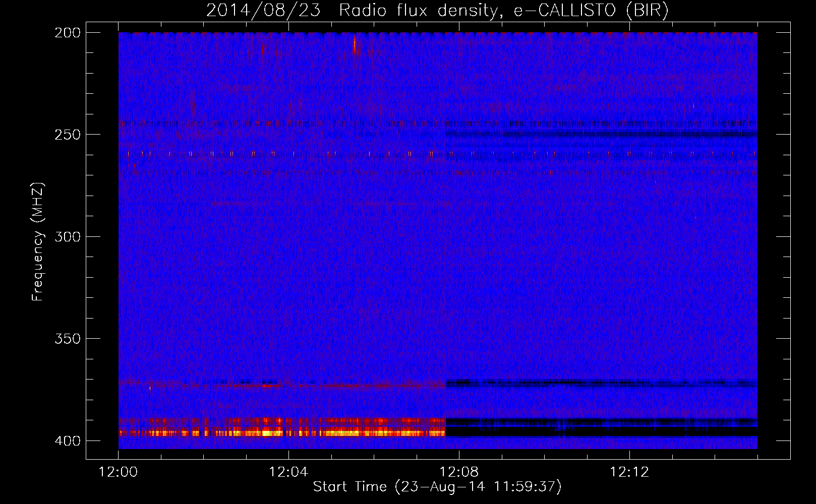
Task: Click the 350 frequency tick label
Action: tap(68, 339)
